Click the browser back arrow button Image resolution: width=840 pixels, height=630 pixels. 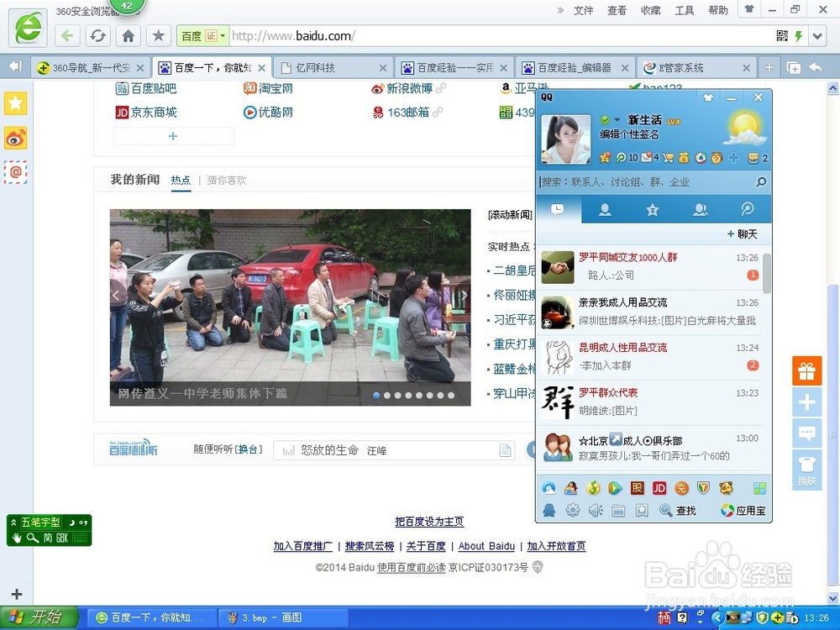pyautogui.click(x=67, y=36)
